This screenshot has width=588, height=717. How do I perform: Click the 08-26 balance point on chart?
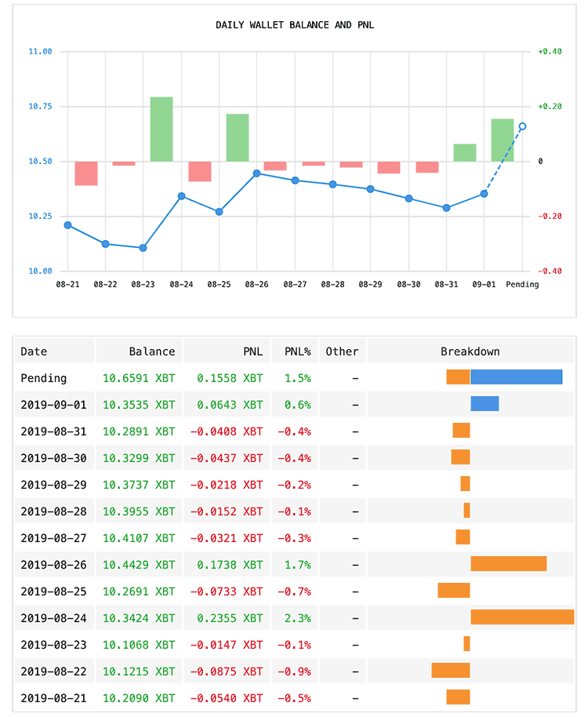[x=257, y=173]
